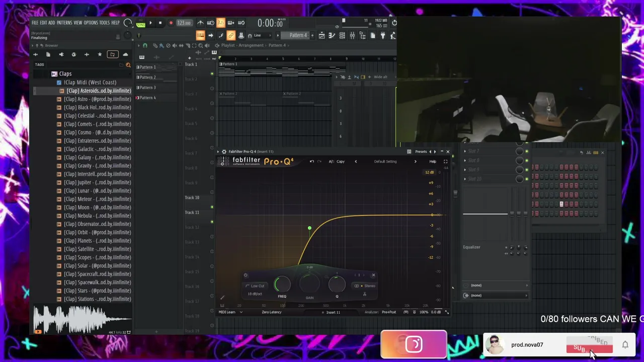
Task: Toggle the loop recording icon
Action: [241, 23]
